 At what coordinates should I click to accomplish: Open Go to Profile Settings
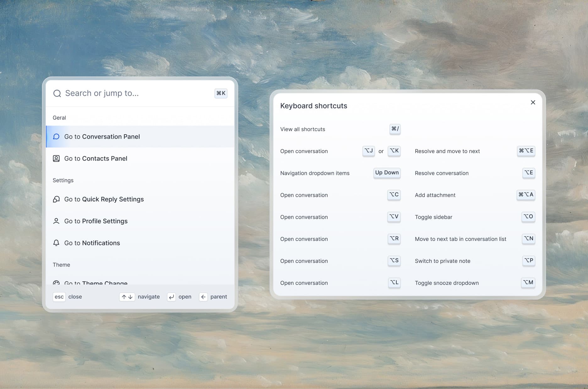(x=140, y=221)
